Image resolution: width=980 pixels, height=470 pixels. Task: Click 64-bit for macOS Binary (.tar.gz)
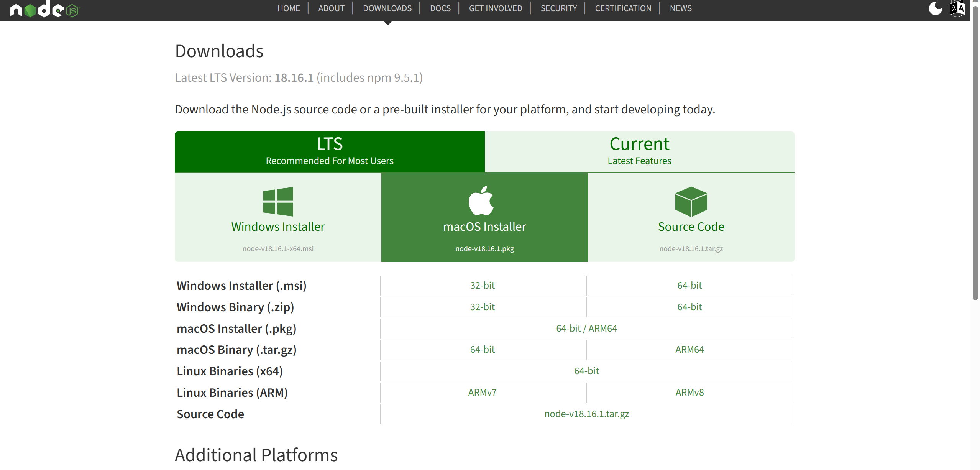click(x=483, y=350)
